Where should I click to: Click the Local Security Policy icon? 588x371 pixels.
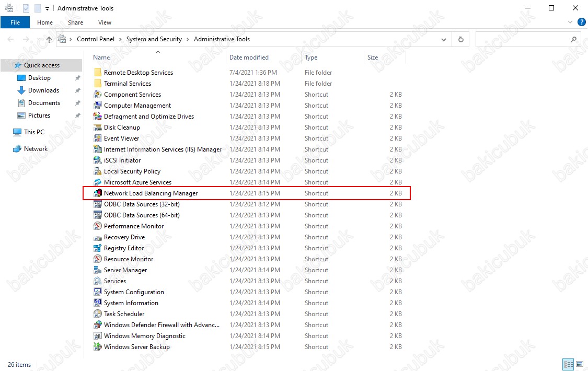click(x=98, y=171)
